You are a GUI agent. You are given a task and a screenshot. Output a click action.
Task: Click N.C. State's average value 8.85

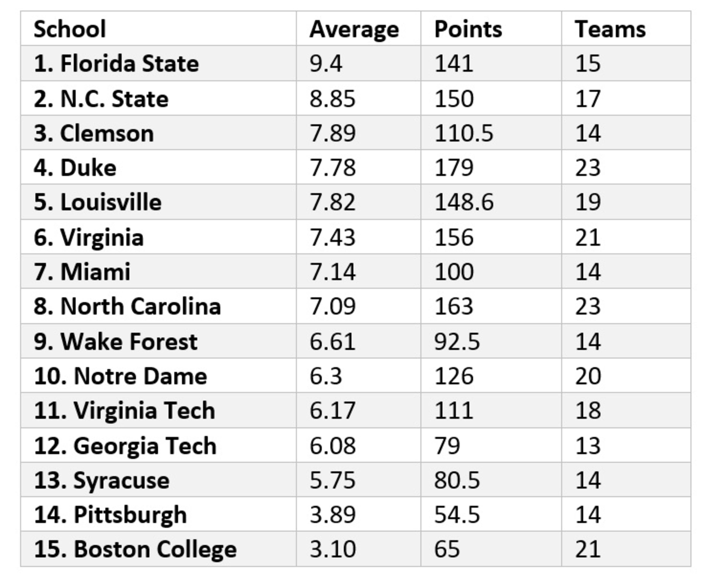(332, 99)
